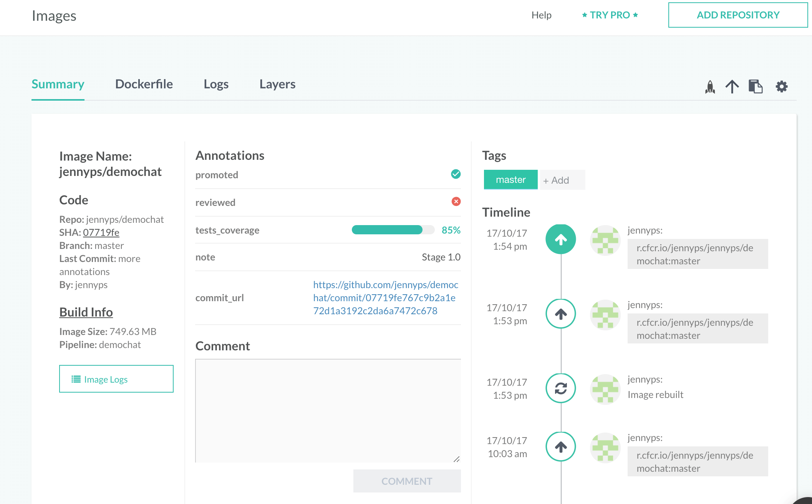Click the + Add tag button

562,180
